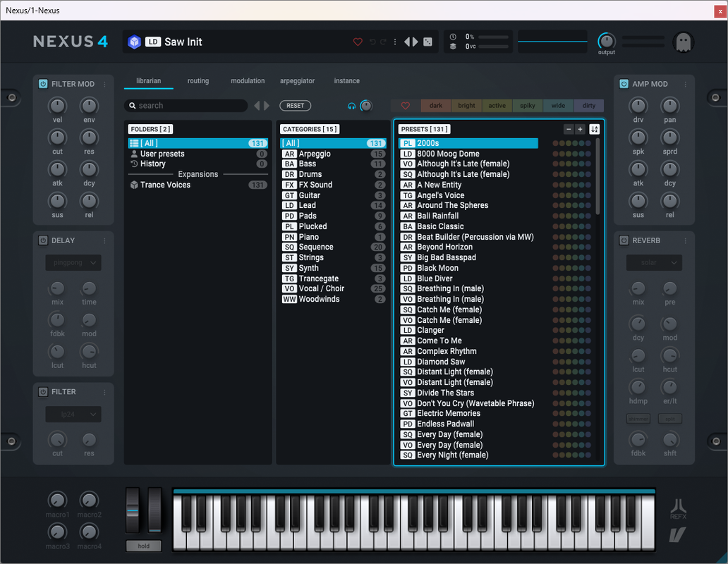
Task: Click the search forward arrow
Action: [x=267, y=106]
